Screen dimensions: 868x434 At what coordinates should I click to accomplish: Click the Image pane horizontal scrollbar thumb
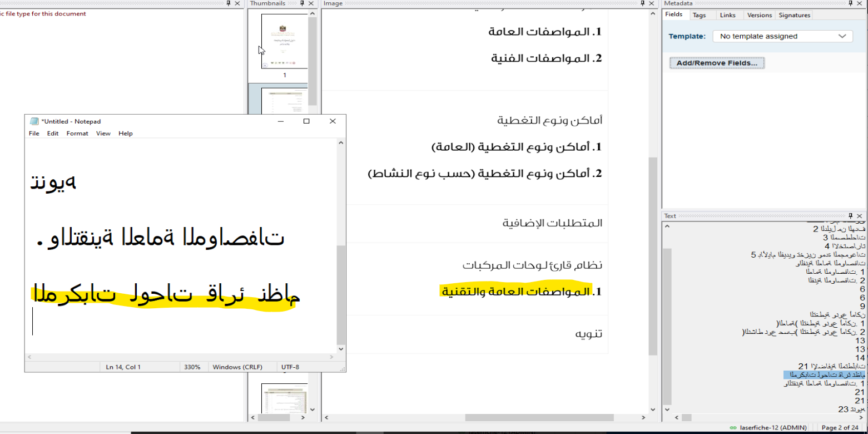click(x=539, y=417)
